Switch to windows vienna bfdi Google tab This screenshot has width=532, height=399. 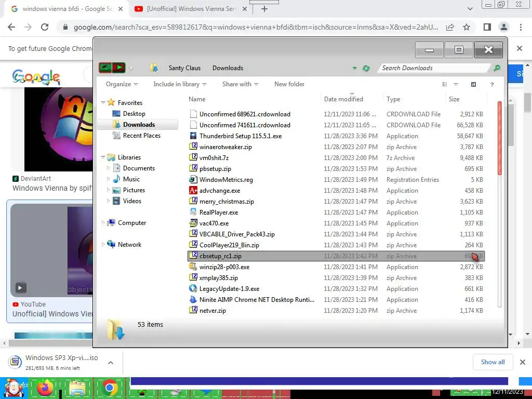pyautogui.click(x=67, y=9)
